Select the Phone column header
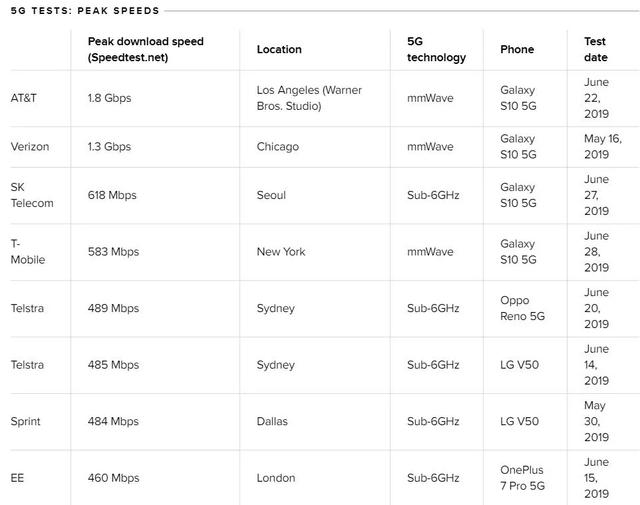Image resolution: width=640 pixels, height=505 pixels. pos(517,50)
